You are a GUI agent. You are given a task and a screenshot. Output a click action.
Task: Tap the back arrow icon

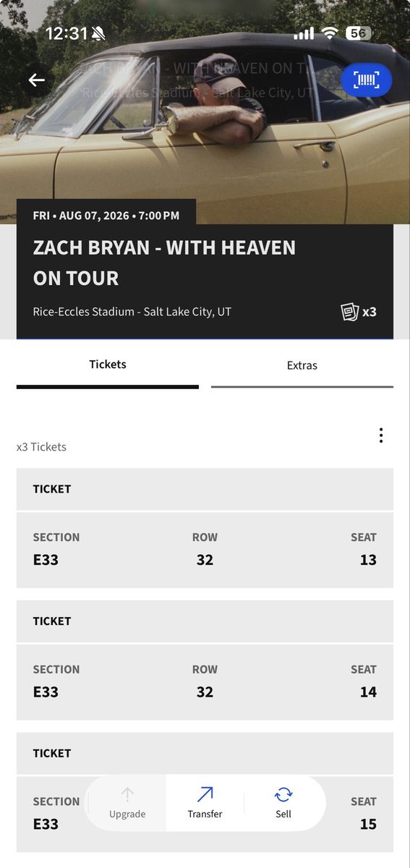(x=37, y=80)
